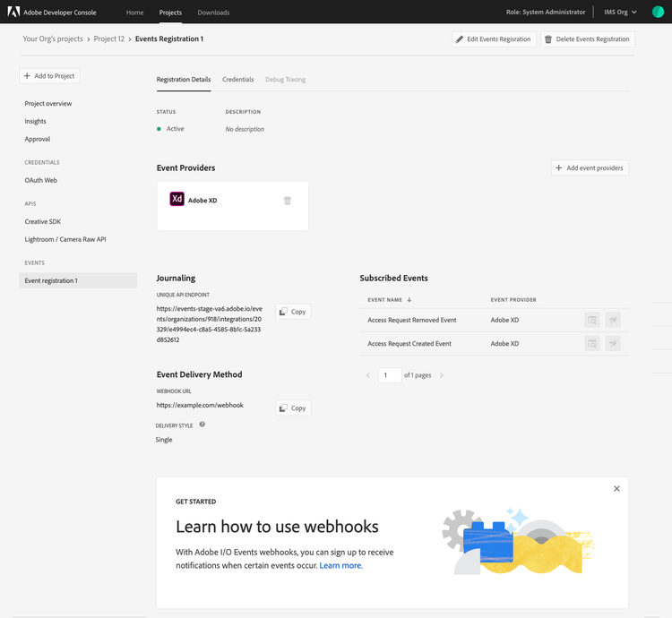This screenshot has height=618, width=672.
Task: View payload for Access Request Removed Event
Action: coord(592,320)
